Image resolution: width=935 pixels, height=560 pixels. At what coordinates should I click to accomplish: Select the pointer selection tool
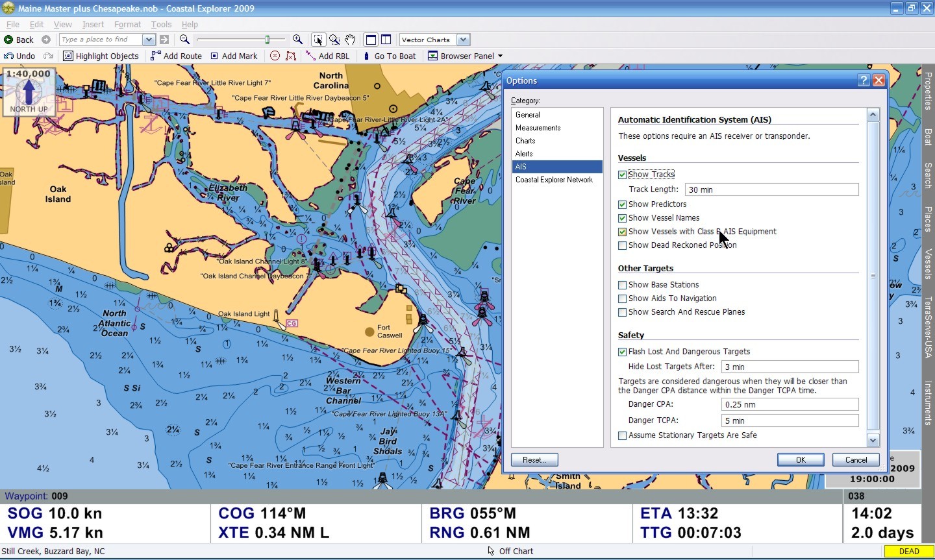(318, 40)
